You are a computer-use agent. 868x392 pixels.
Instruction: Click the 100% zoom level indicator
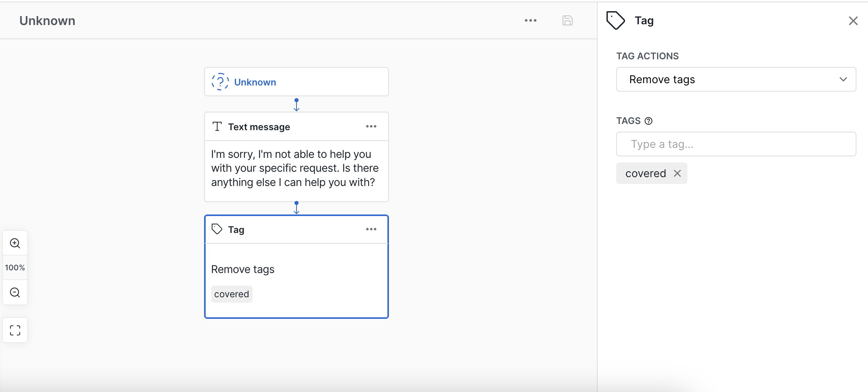coord(15,268)
